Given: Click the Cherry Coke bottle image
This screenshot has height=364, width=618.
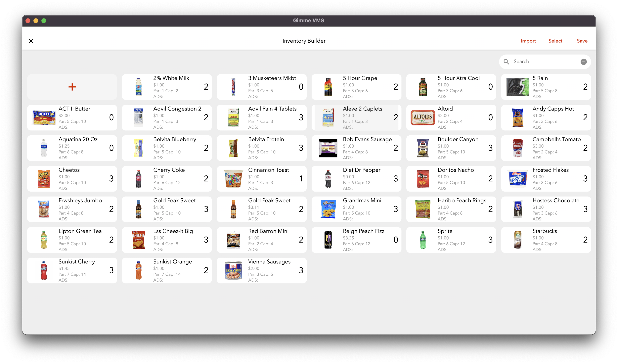Looking at the screenshot, I should point(139,179).
